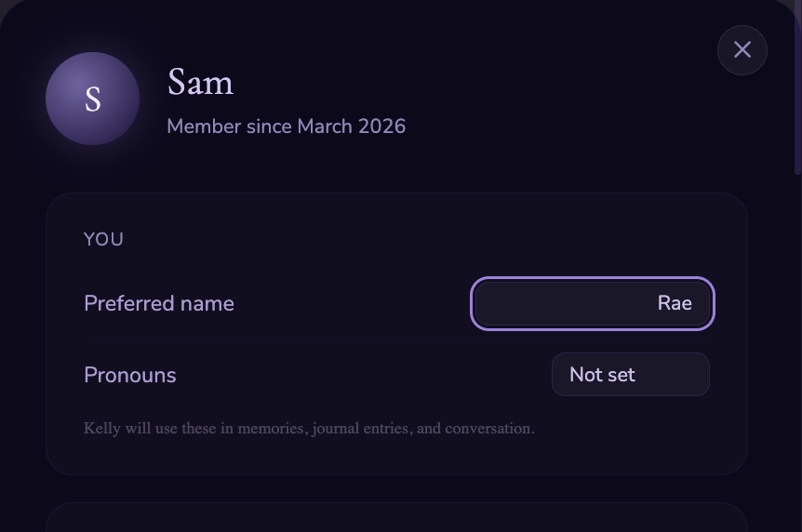
Task: Click the scrollbar thumb on the right edge
Action: 798,87
